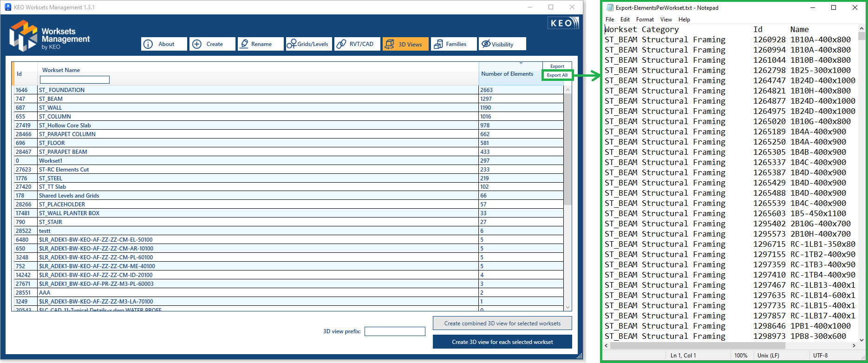Click the Families icon
Screen dimensions: 868x363
(x=438, y=44)
